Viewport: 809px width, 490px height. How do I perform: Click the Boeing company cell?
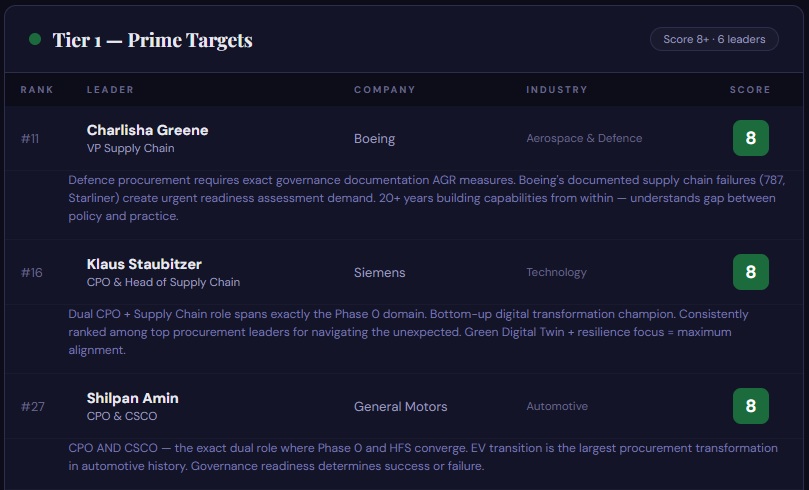[375, 139]
